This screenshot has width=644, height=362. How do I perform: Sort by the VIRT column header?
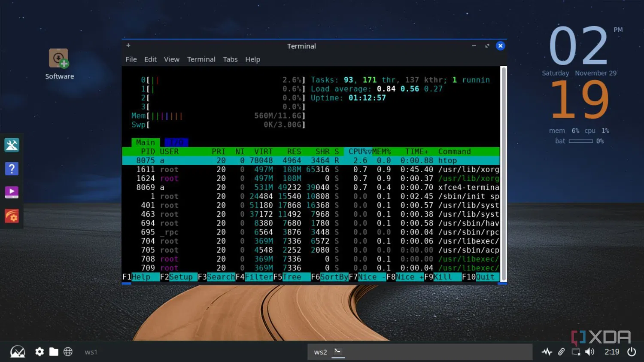pyautogui.click(x=263, y=152)
